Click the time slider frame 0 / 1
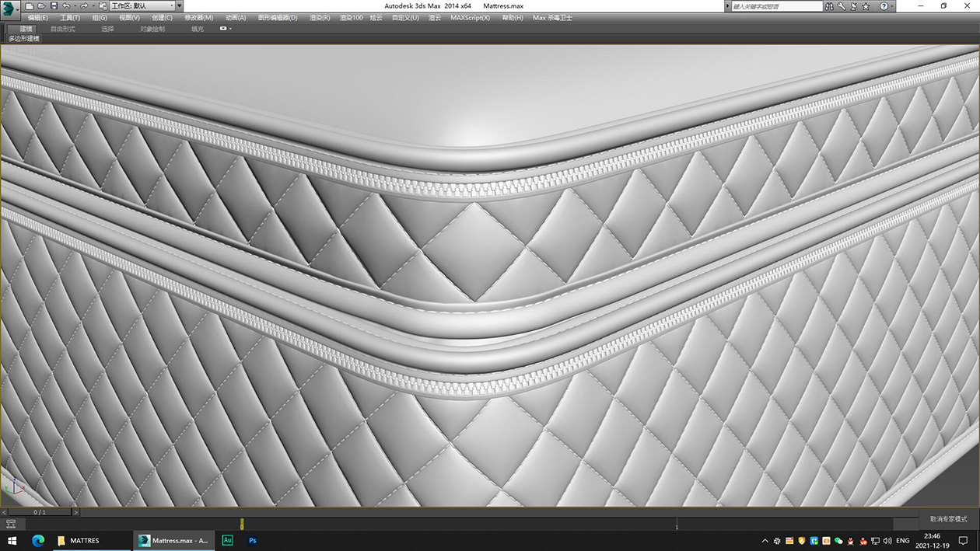Image resolution: width=980 pixels, height=551 pixels. coord(40,512)
